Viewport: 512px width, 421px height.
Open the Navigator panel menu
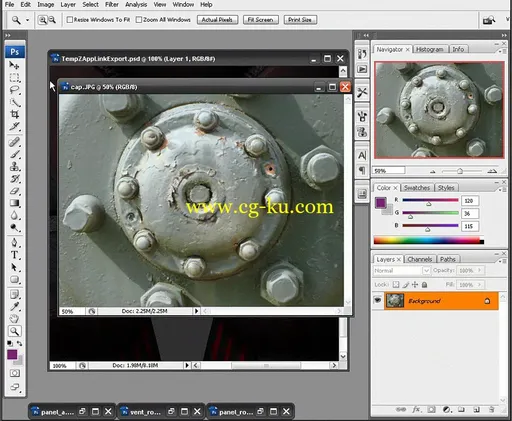click(502, 51)
